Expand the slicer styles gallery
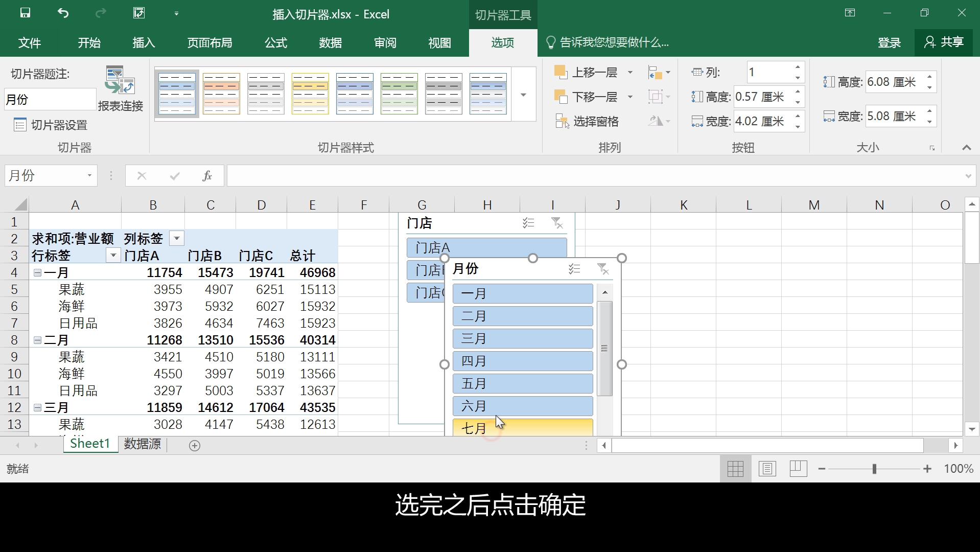The image size is (980, 552). click(x=523, y=95)
